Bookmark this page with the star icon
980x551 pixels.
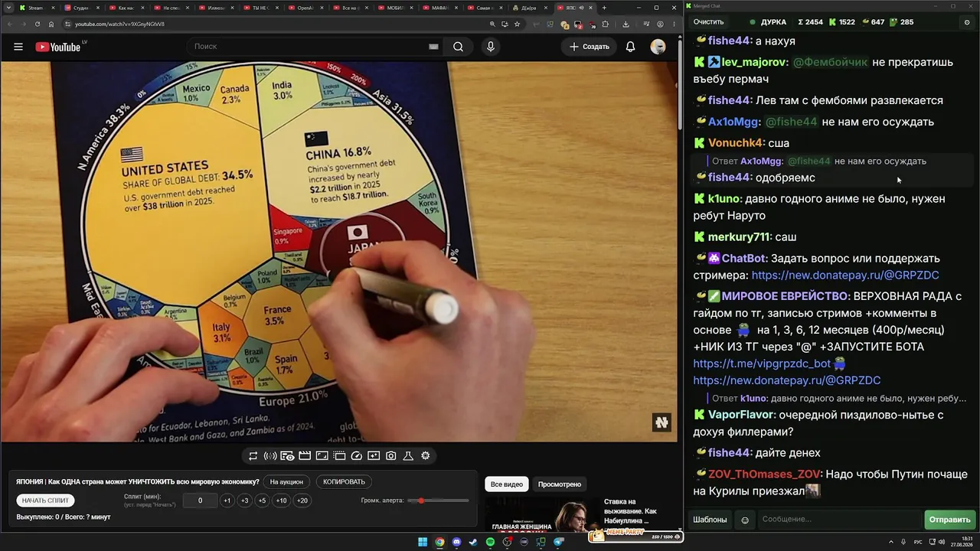click(518, 24)
